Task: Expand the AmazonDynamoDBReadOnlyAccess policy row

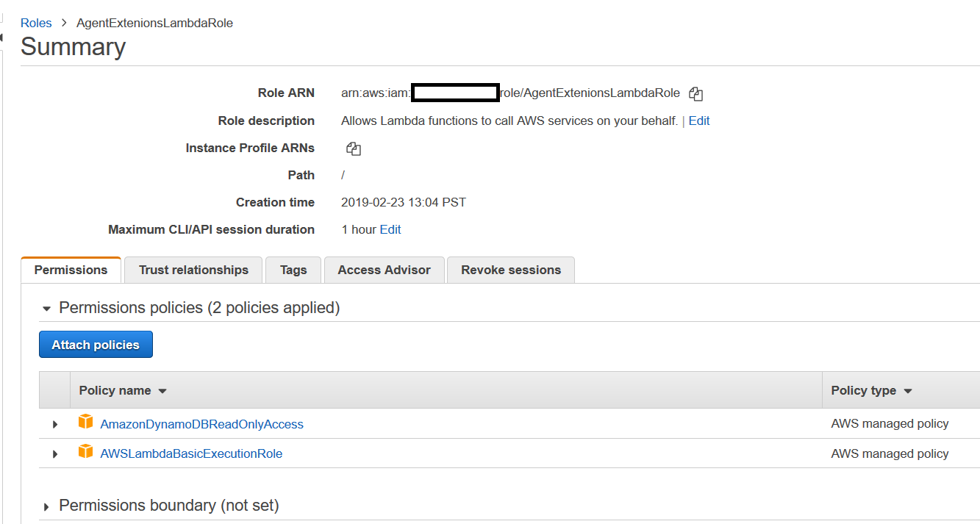Action: click(x=55, y=425)
